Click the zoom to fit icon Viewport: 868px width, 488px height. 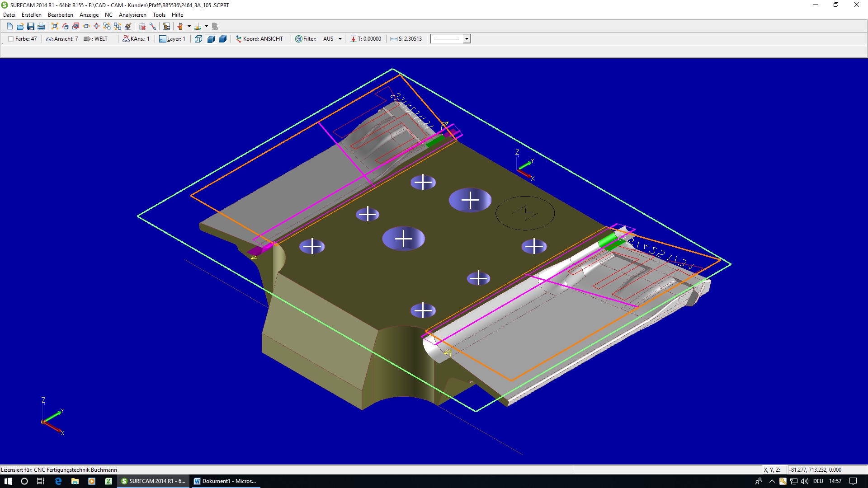click(x=55, y=26)
